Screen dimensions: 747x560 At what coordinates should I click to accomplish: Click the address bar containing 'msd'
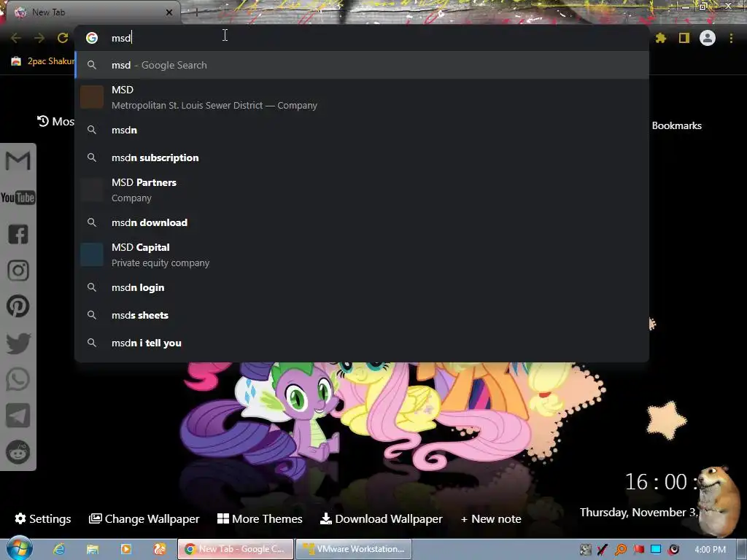tap(362, 38)
